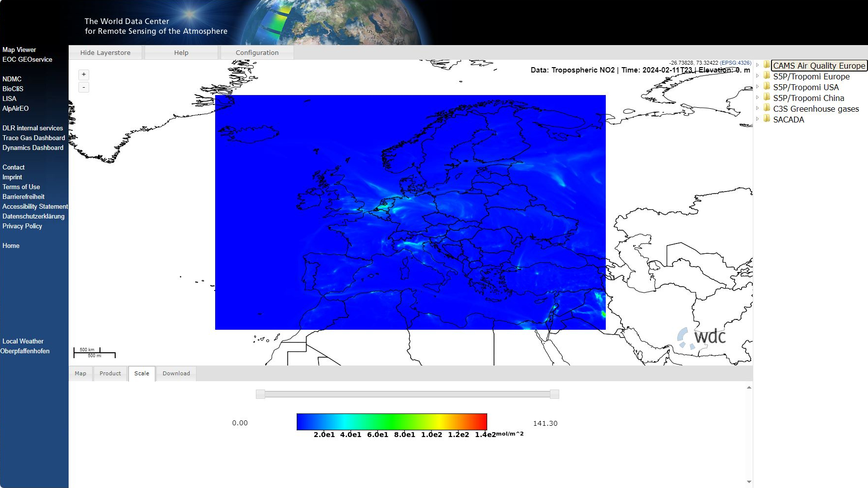Click the right handle of scale range slider

coord(554,394)
